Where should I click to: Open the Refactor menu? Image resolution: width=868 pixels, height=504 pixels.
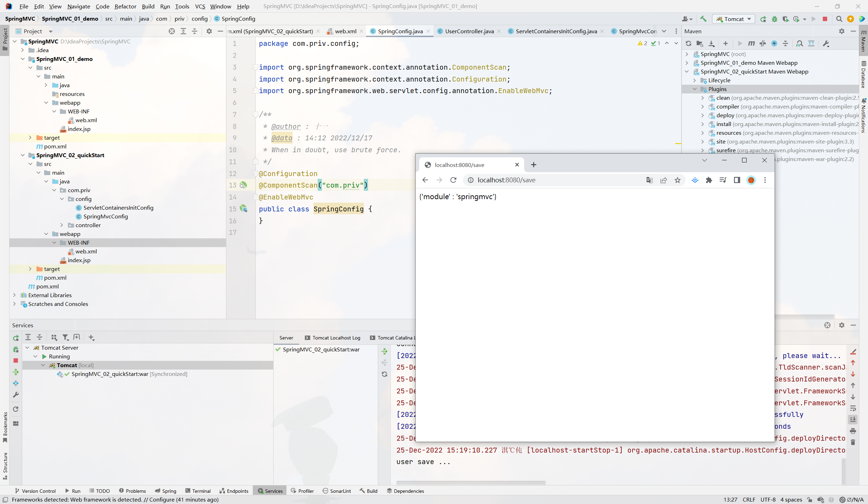125,6
